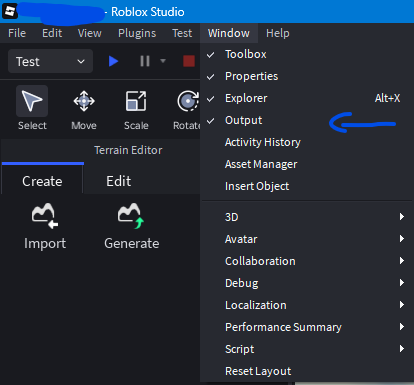This screenshot has width=414, height=385.
Task: Choose the terrain Generate tool
Action: coord(132,227)
